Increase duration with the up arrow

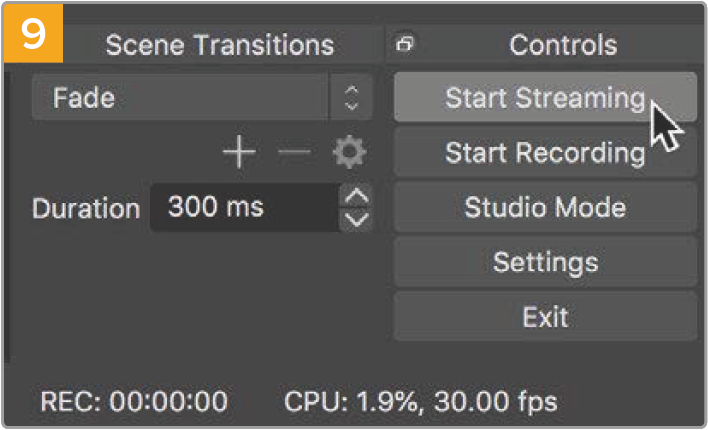pos(356,196)
